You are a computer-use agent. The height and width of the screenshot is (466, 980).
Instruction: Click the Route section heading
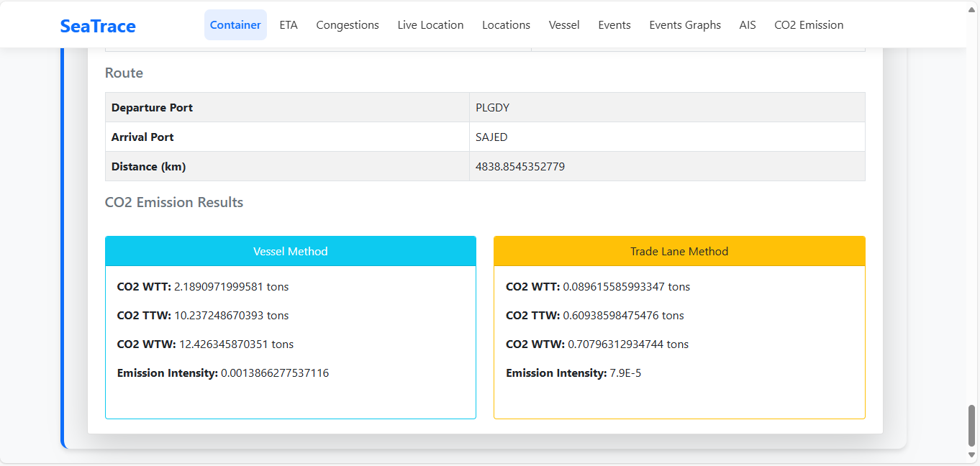124,73
